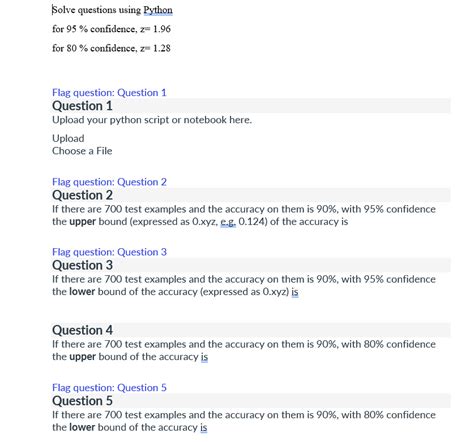Click the underlined 'e.g.' in Question 2
This screenshot has height=442, width=474.
[x=228, y=222]
